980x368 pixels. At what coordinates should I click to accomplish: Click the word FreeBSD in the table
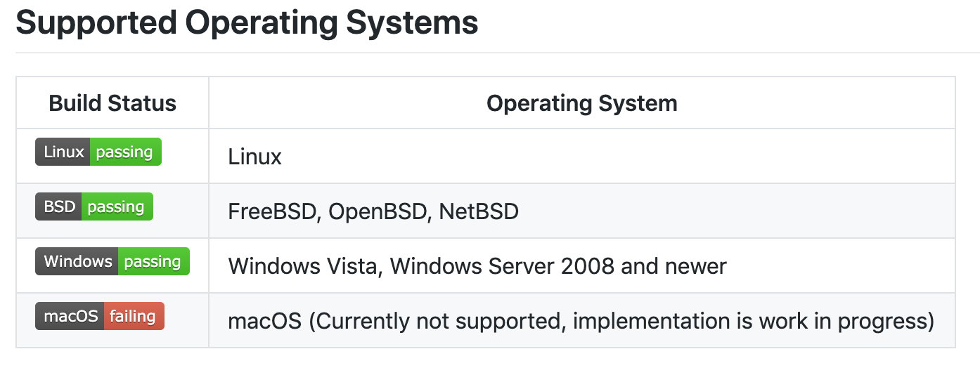(273, 211)
